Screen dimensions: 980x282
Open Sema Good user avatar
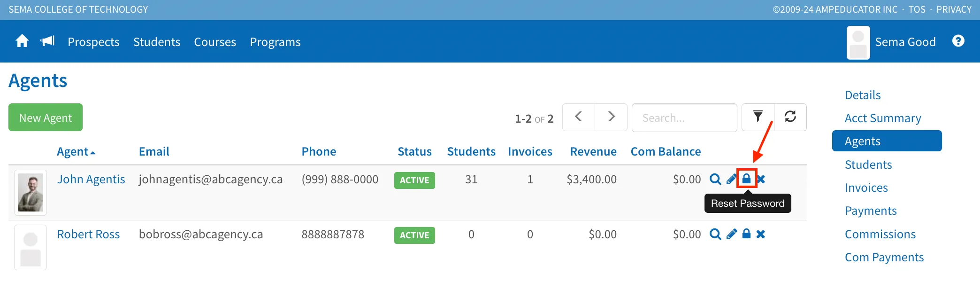point(858,42)
